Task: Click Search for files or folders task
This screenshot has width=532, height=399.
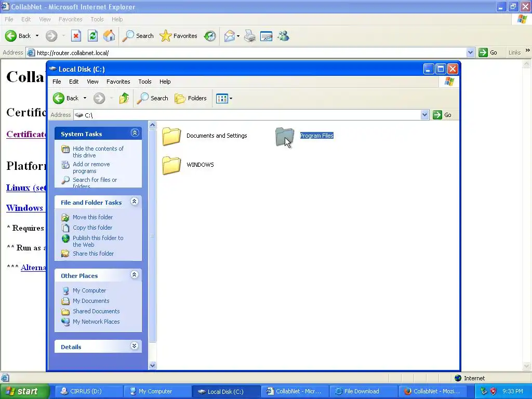Action: coord(95,181)
